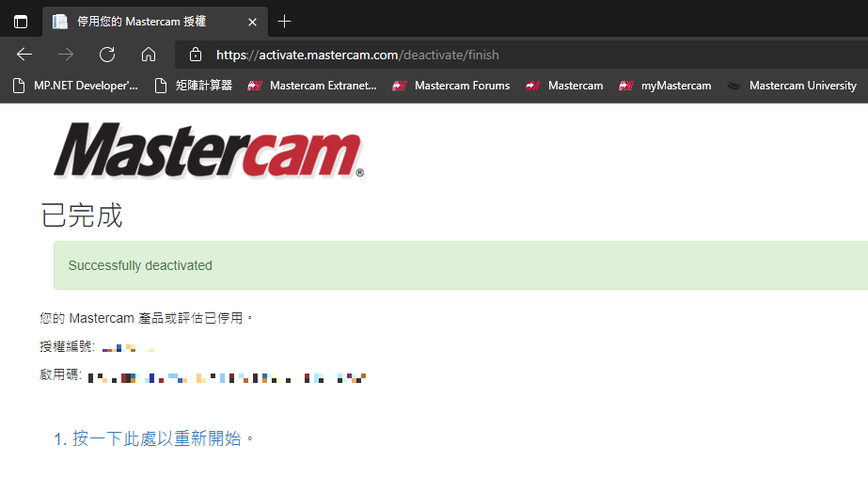Viewport: 868px width, 477px height.
Task: Focus the address bar URL
Action: (x=357, y=55)
